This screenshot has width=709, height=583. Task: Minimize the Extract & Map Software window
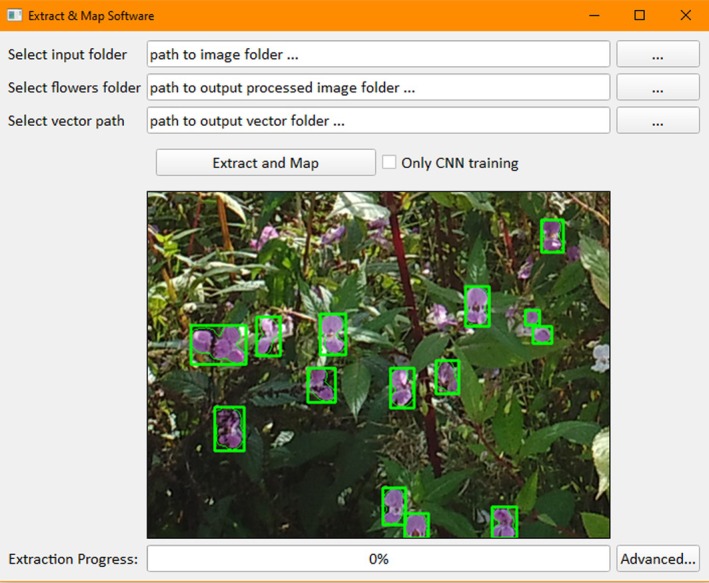tap(594, 15)
